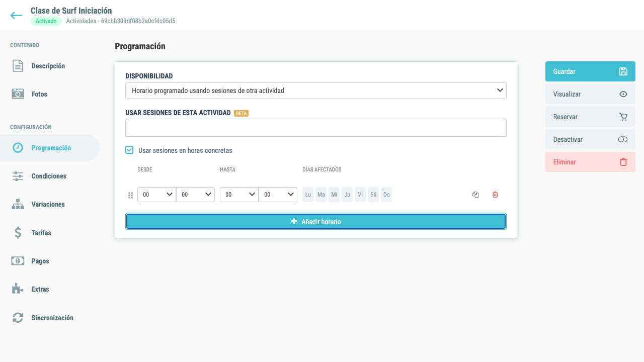Viewport: 644px width, 362px height.
Task: Click the Guardar button
Action: tap(590, 71)
